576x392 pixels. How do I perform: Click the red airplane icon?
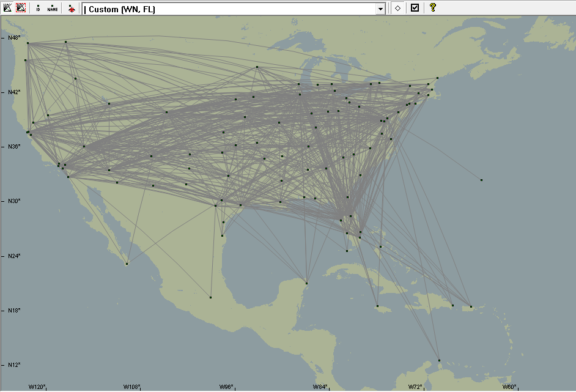(72, 9)
